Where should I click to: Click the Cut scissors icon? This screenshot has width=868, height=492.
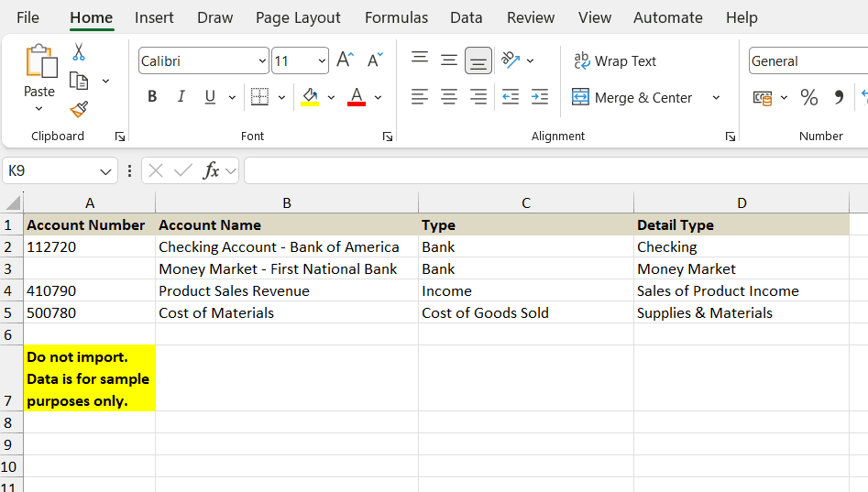79,52
